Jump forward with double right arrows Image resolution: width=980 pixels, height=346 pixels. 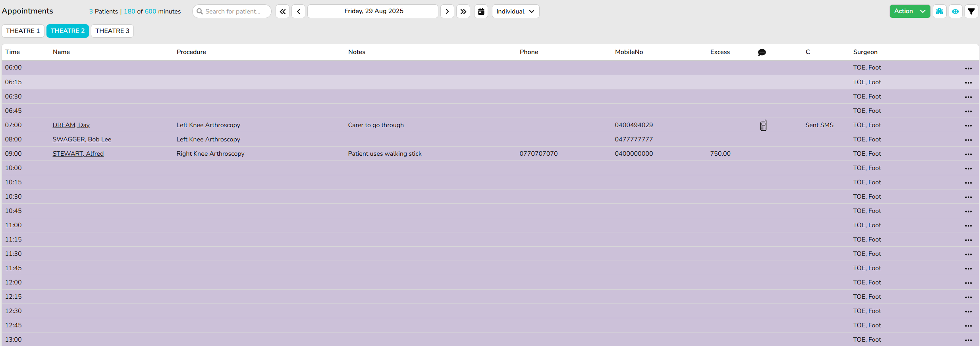[x=463, y=12]
